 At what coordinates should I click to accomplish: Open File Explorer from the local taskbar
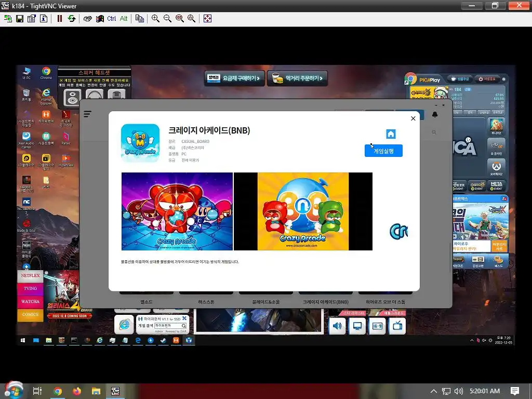96,391
